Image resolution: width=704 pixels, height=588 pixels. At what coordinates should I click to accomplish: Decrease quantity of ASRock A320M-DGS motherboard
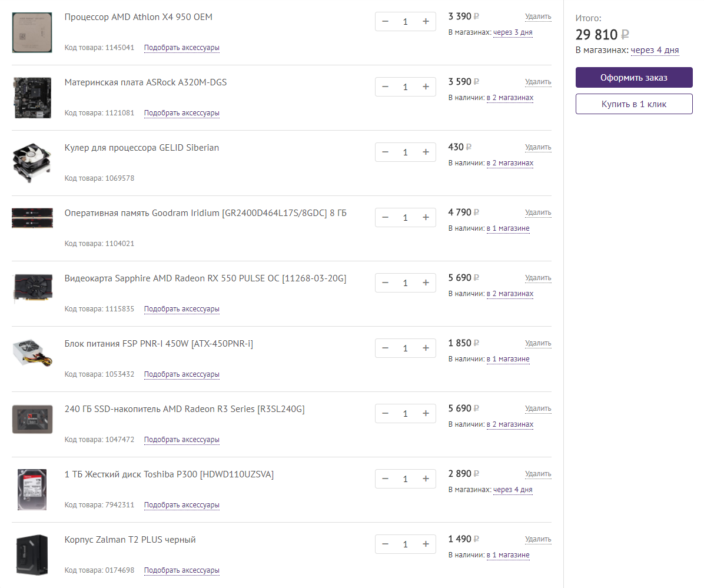coord(386,87)
